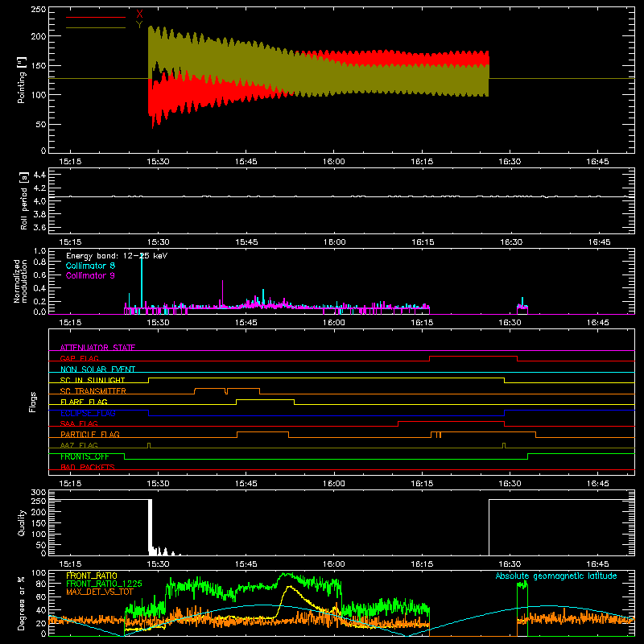Click the 16:30 tick label under Quality plot
The height and width of the screenshot is (644, 644).
tap(510, 564)
